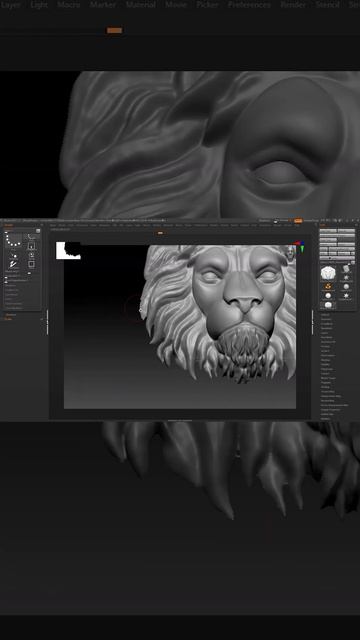Open the Preferences menu in the enlarged background bar
360x640 pixels.
249,4
